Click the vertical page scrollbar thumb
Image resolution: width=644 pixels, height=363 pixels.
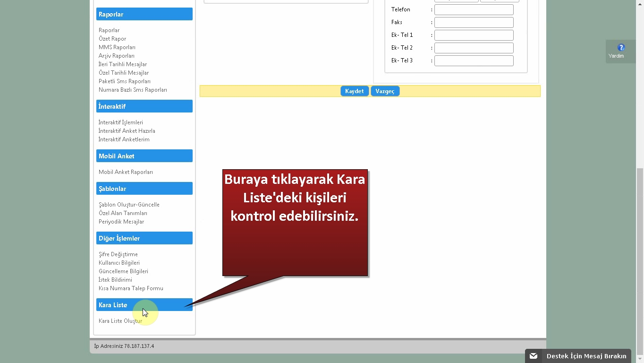click(x=640, y=260)
